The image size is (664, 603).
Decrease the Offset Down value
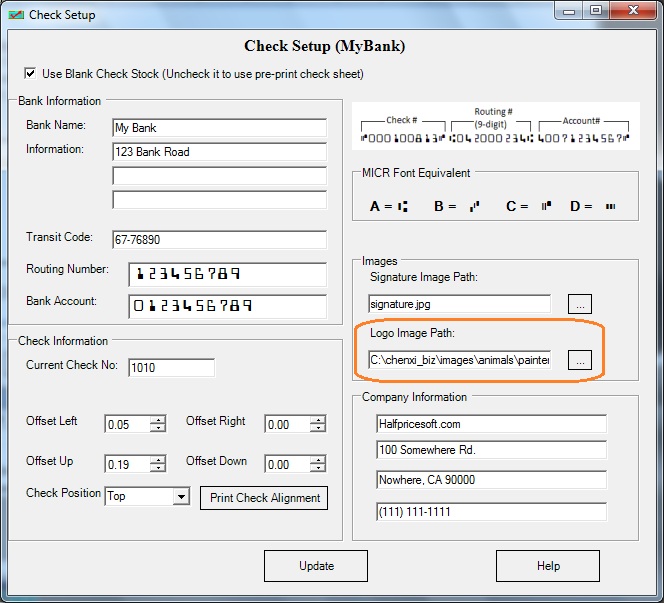(x=318, y=469)
